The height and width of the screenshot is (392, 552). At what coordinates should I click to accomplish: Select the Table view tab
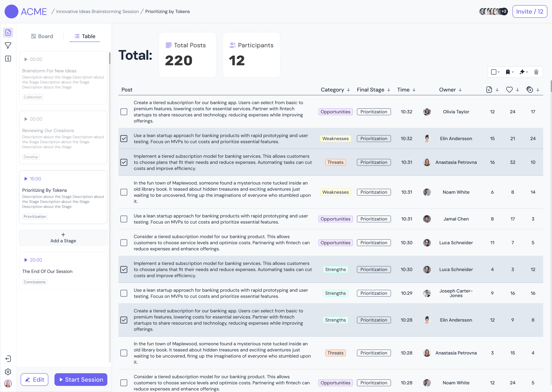coord(85,36)
